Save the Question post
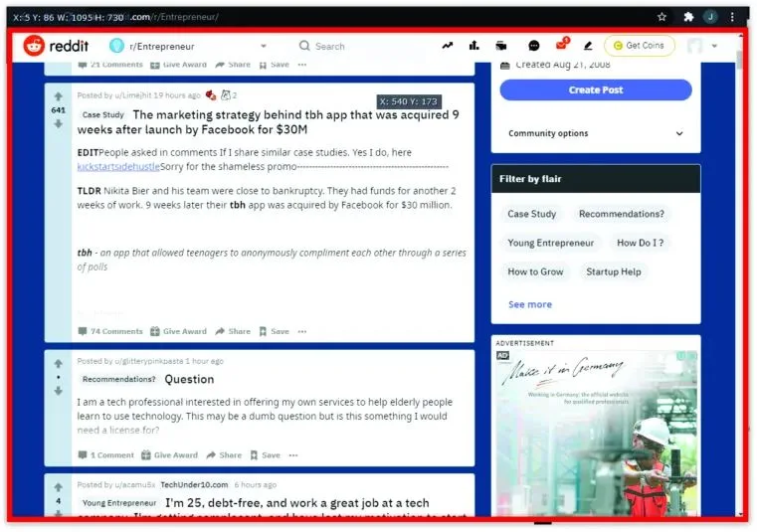The image size is (757, 532). [265, 454]
